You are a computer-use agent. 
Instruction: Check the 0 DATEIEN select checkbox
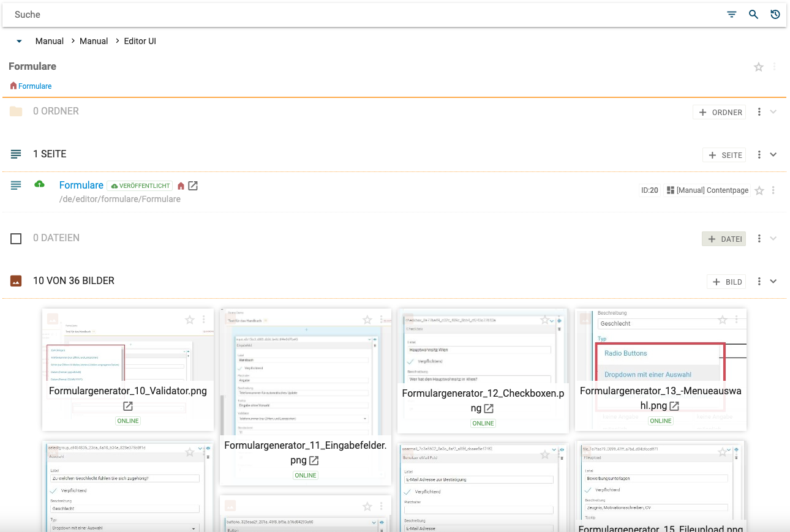16,238
